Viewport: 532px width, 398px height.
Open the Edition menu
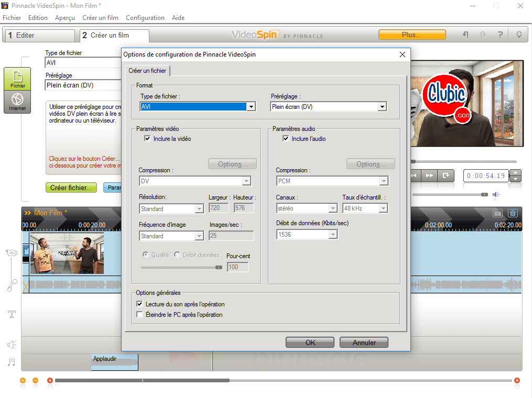[x=38, y=18]
